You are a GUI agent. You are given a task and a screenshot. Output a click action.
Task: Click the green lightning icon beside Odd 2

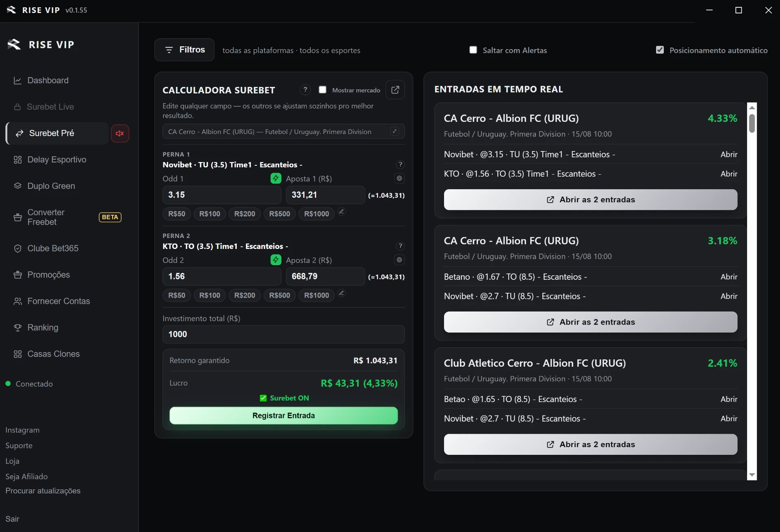(x=276, y=260)
